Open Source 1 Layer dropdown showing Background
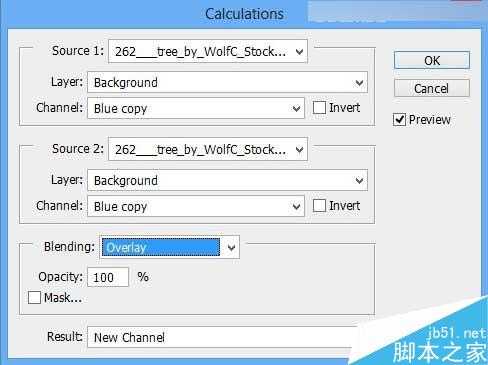This screenshot has width=488, height=365. pyautogui.click(x=228, y=82)
